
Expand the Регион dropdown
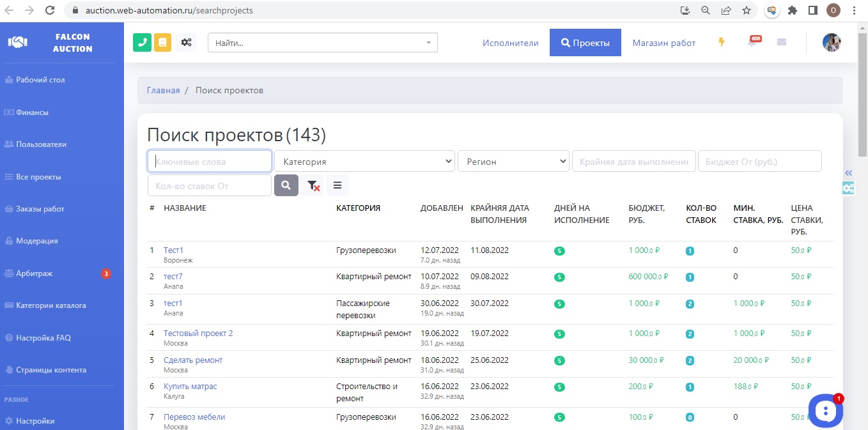click(513, 162)
